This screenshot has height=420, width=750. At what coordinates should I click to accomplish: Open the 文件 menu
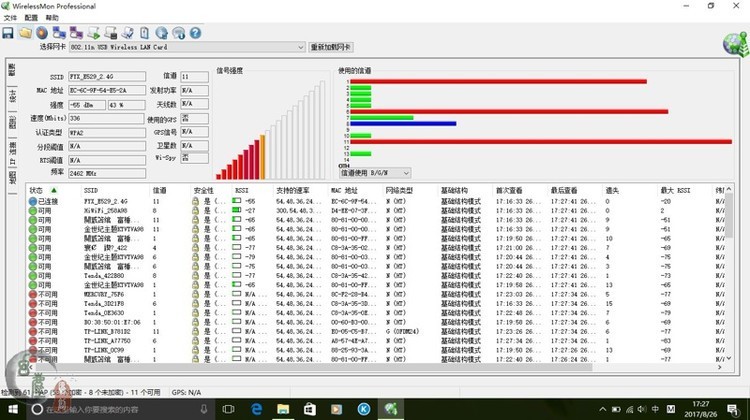tap(10, 18)
